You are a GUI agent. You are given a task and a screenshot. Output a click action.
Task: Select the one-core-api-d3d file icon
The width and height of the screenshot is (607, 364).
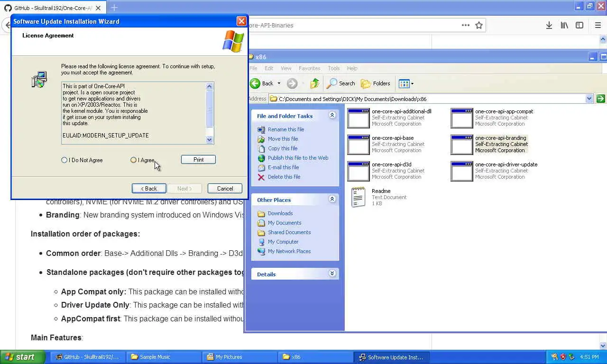tap(359, 171)
